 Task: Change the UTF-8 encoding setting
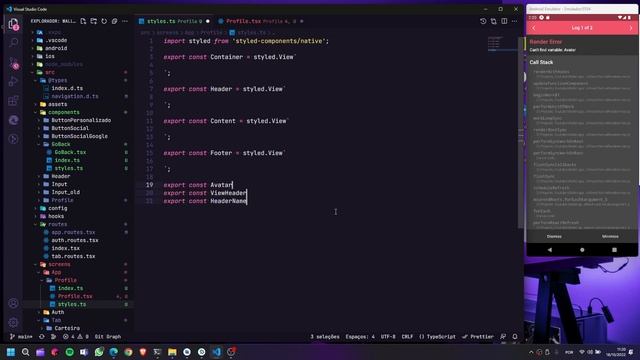(x=388, y=337)
